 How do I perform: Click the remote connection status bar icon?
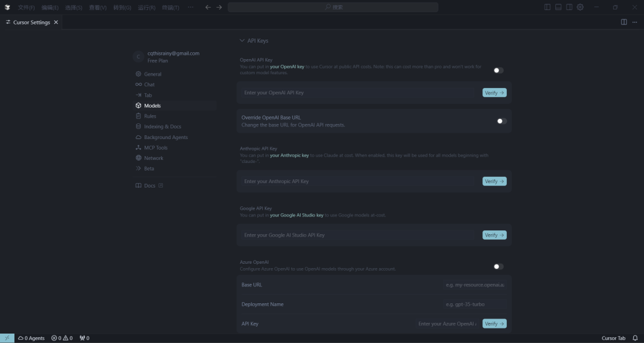(7, 338)
